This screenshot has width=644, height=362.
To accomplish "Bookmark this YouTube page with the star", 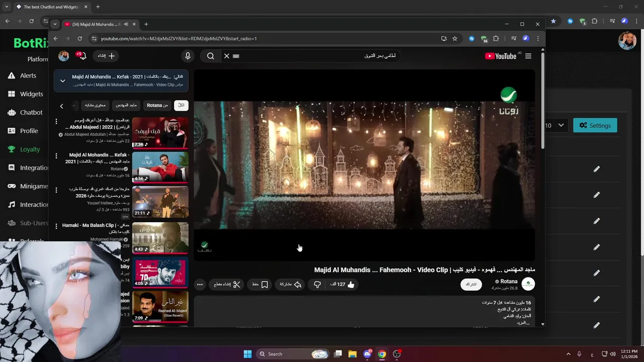I will click(x=455, y=38).
